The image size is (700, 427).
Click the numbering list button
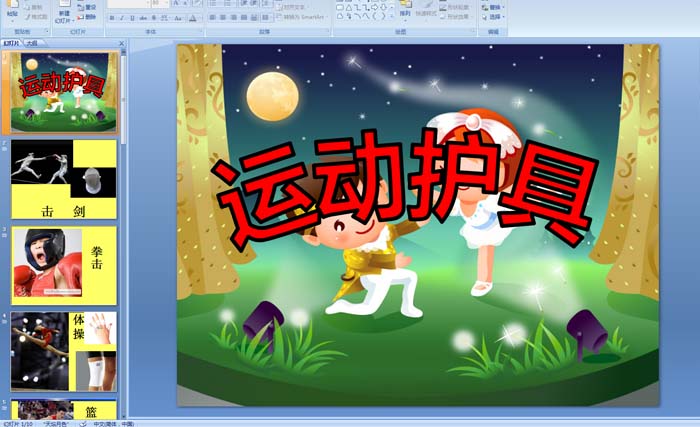point(228,4)
